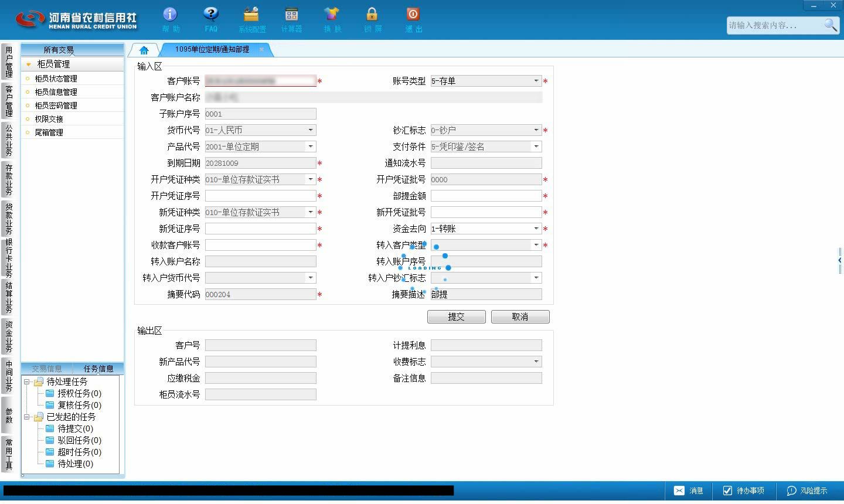Open 风险提示 risk alerts
Screen dimensions: 844x504
pos(807,491)
